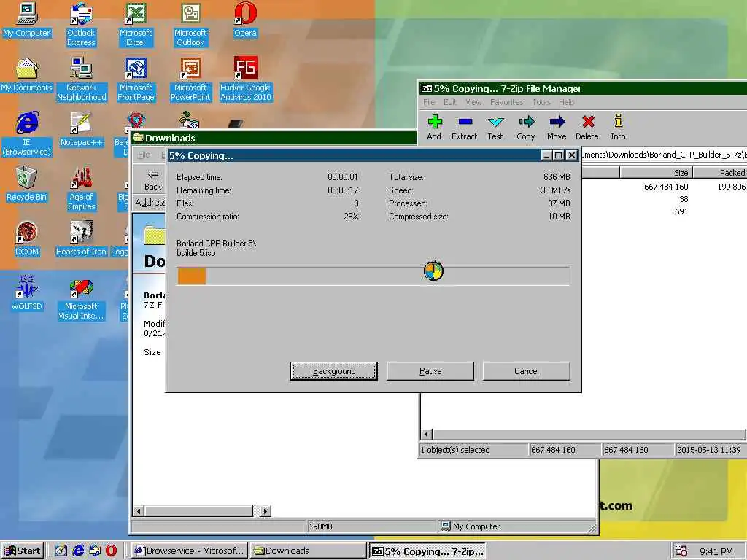747x560 pixels.
Task: Click the Move icon in 7-Zip toolbar
Action: point(557,127)
